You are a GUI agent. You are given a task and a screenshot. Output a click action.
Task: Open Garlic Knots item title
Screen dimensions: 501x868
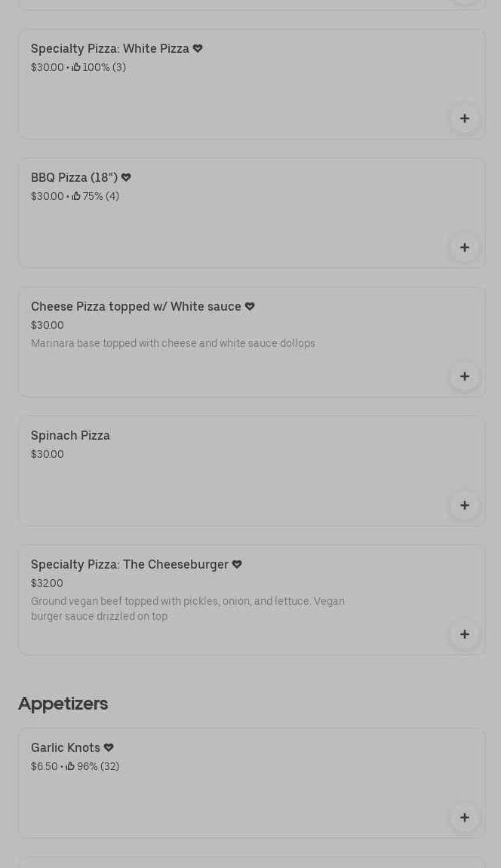[66, 748]
